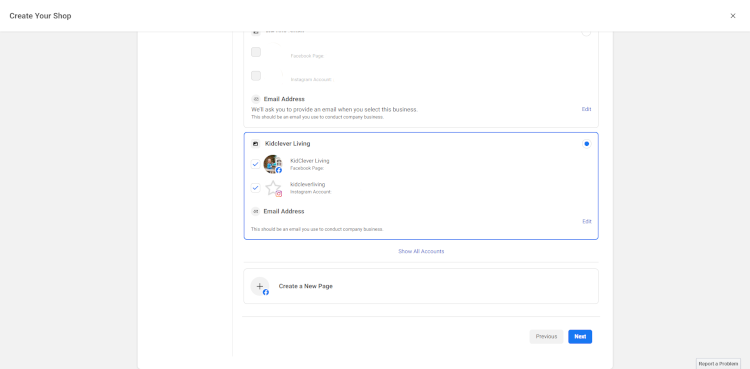Click the KidClever Living page profile picture
750x369 pixels.
pos(273,164)
